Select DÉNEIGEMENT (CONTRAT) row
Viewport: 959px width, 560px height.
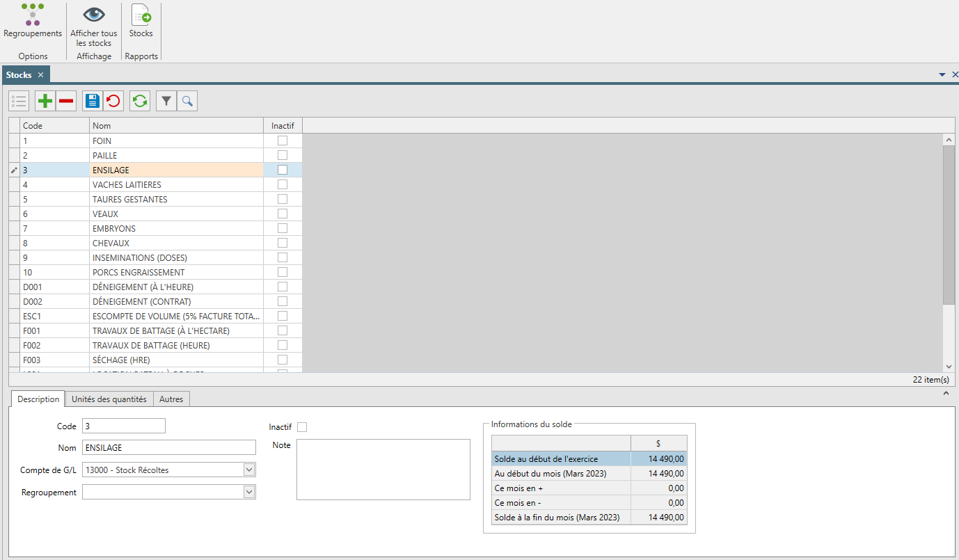(x=155, y=301)
